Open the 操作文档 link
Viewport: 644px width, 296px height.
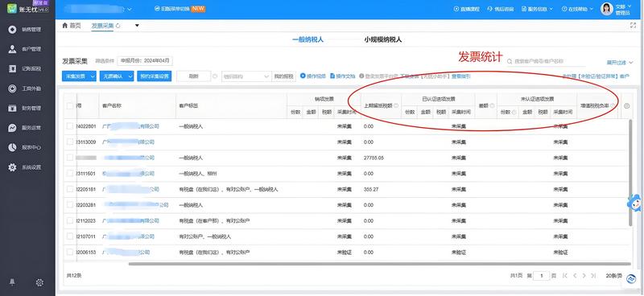pos(343,76)
